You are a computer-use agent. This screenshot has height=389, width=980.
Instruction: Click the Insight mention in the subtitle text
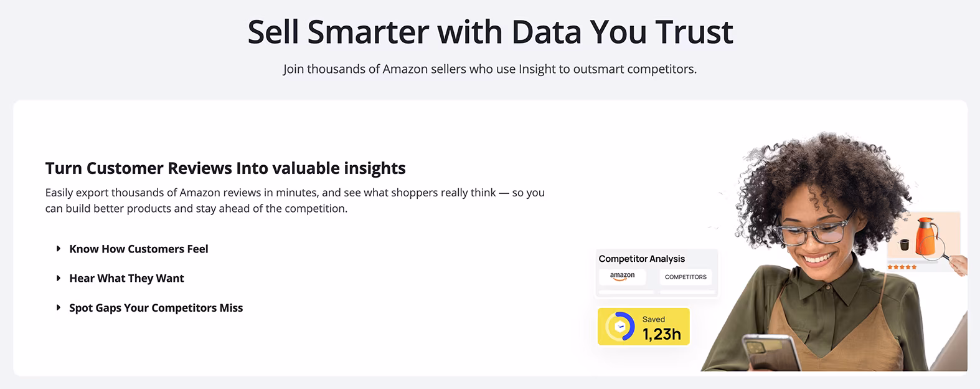[534, 69]
